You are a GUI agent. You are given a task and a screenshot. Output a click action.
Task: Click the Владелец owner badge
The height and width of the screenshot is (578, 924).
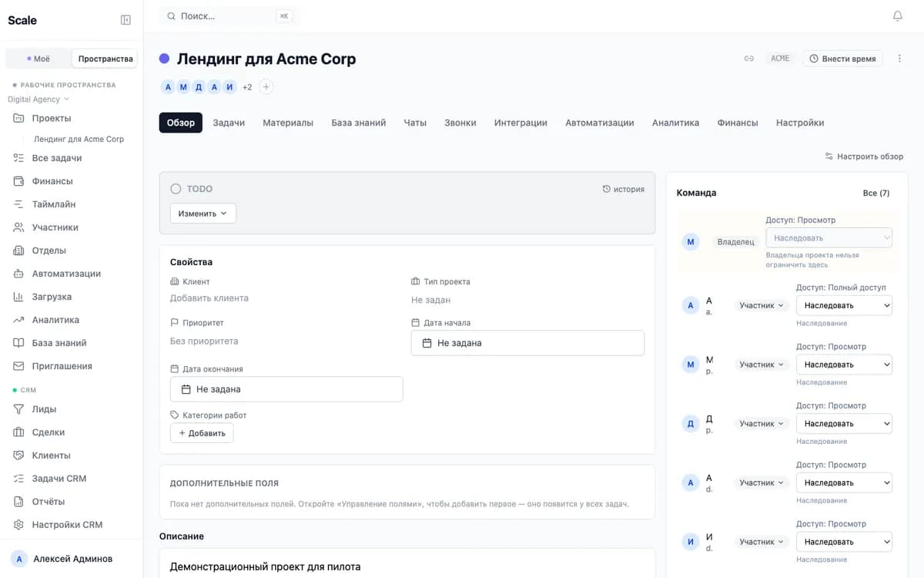[735, 242]
